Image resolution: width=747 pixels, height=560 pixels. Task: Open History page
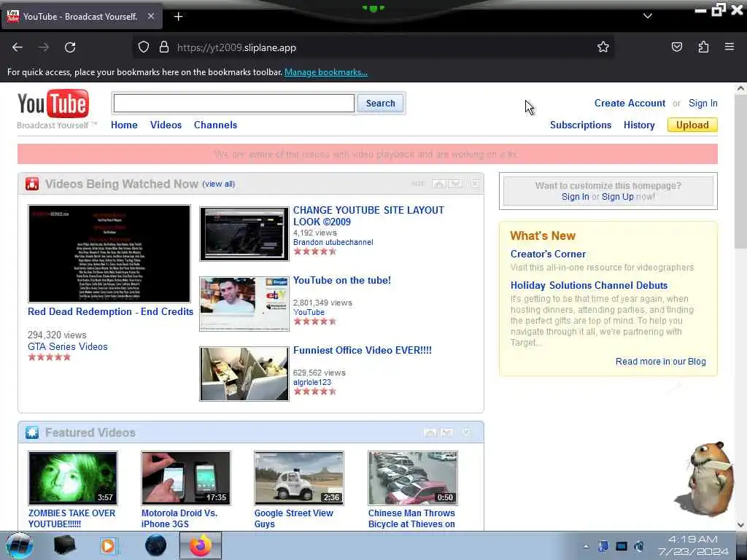(639, 125)
